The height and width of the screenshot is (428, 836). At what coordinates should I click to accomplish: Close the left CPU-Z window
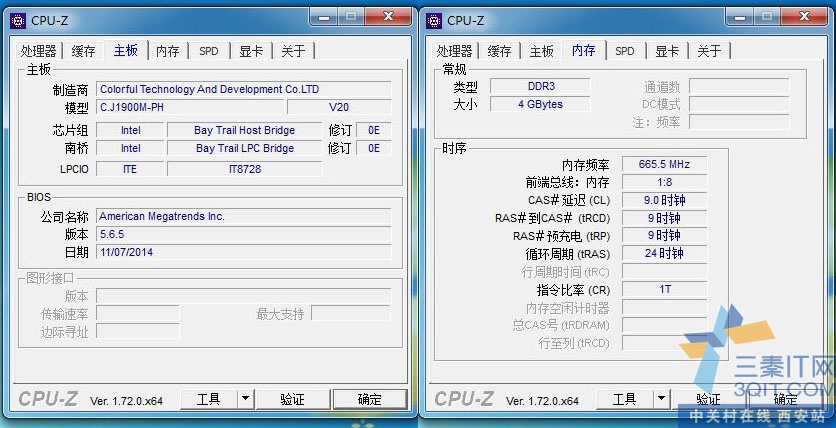(x=389, y=17)
